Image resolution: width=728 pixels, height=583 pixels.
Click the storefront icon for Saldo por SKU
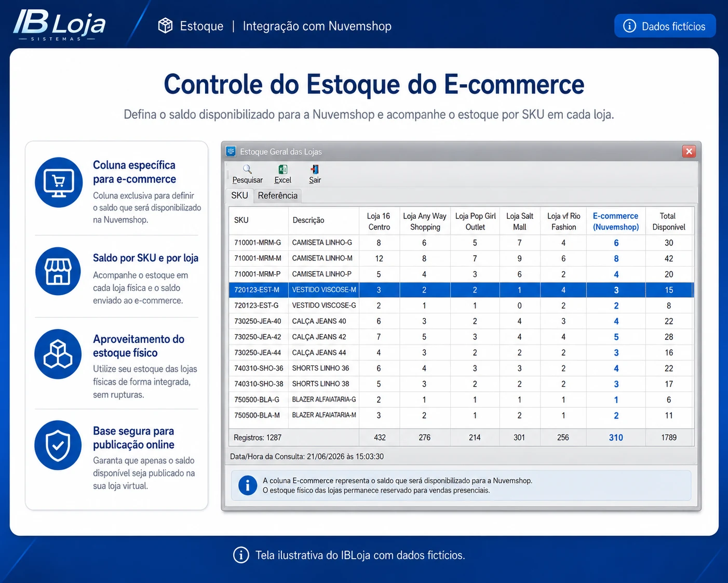tap(58, 271)
